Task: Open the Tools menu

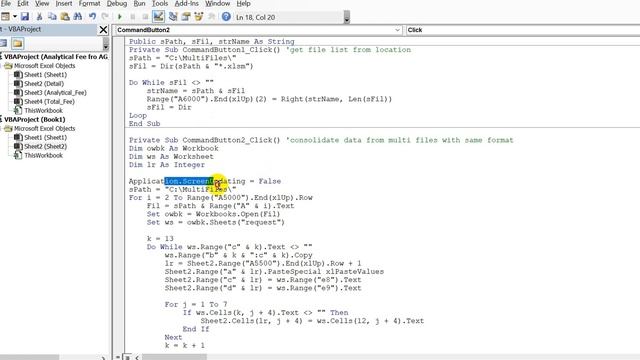Action: 160,4
